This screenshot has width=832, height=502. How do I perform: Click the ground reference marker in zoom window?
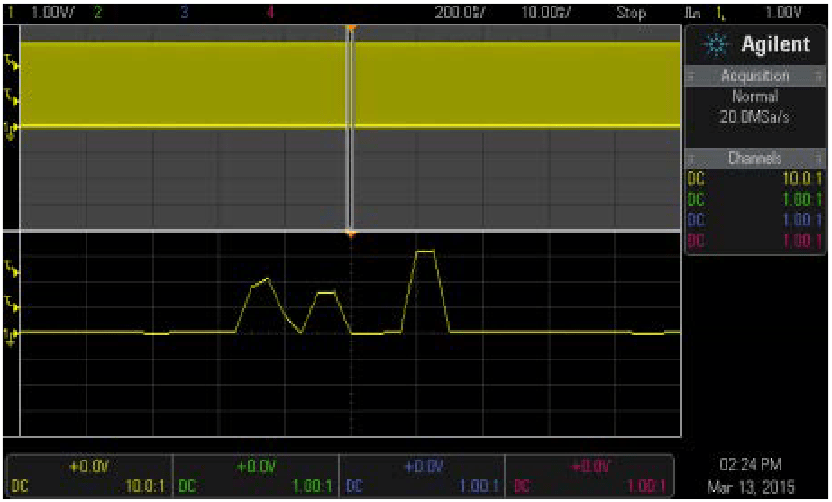point(12,336)
